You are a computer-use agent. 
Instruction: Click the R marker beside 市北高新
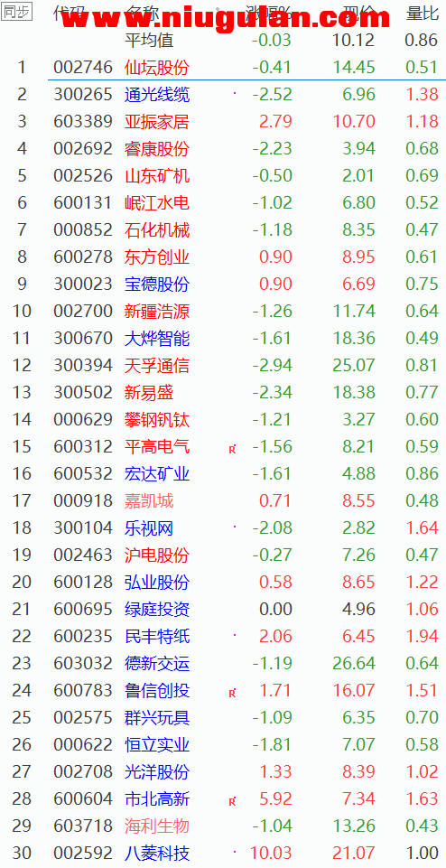tap(232, 802)
